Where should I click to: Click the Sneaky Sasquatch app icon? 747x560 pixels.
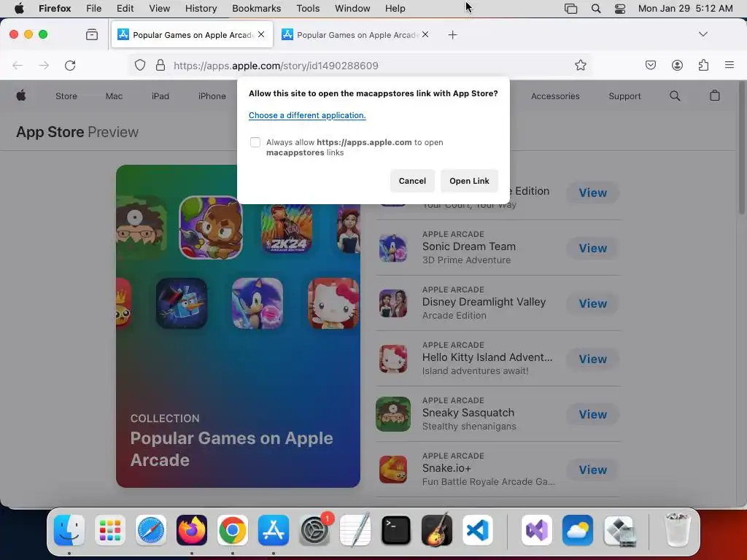click(x=393, y=414)
